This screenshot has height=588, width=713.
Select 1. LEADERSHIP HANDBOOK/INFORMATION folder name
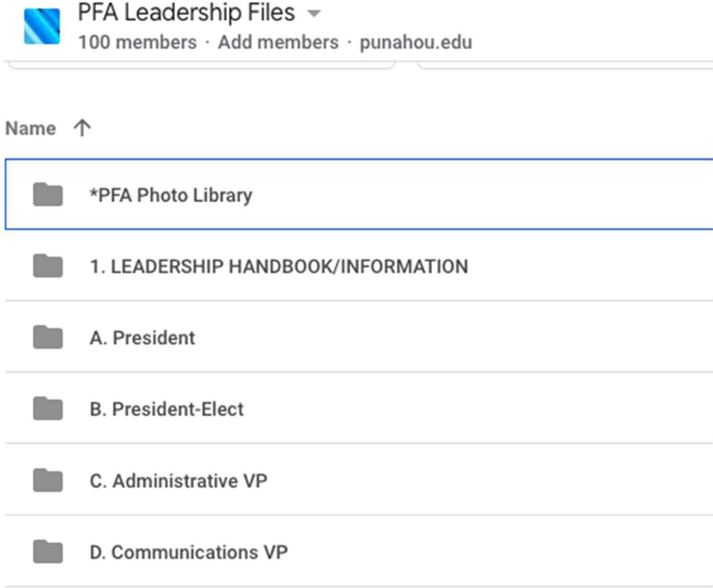click(x=279, y=266)
